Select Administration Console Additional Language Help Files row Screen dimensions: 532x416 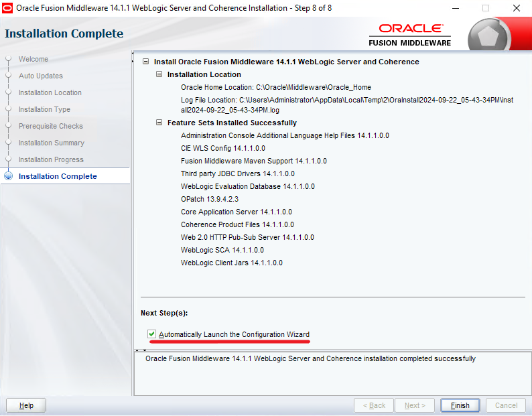click(285, 135)
